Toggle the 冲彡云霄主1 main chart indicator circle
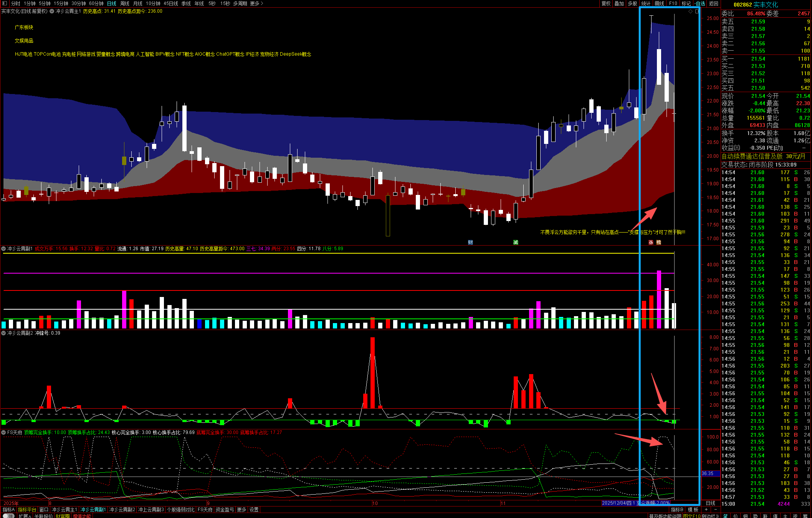812x518 pixels. (52, 11)
